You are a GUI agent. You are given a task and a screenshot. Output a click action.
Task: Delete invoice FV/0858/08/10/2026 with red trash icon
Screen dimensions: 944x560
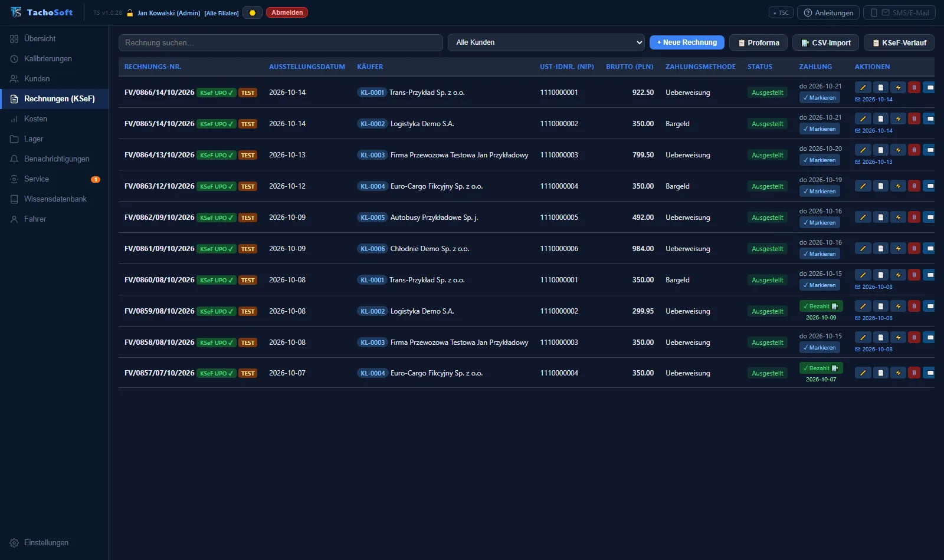coord(914,337)
